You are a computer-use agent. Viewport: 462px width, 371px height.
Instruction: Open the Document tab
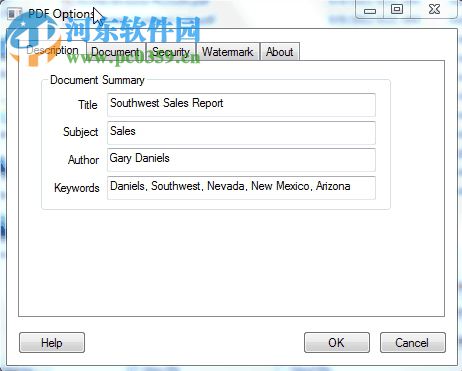pos(116,52)
